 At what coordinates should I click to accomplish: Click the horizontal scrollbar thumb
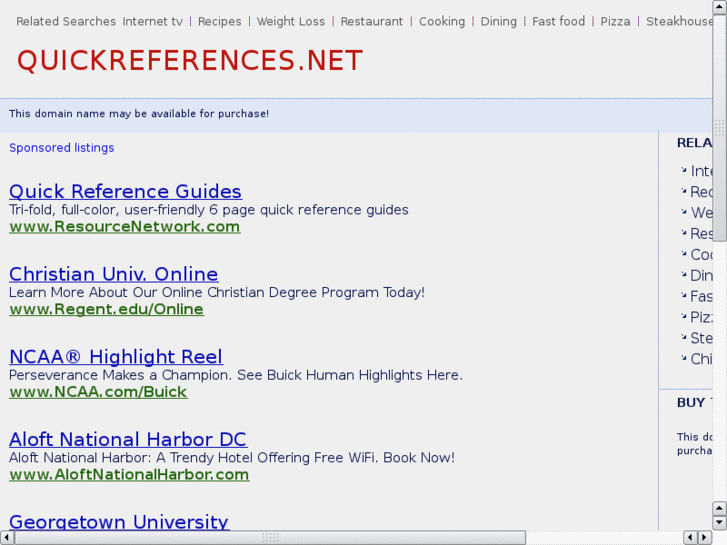pos(270,538)
